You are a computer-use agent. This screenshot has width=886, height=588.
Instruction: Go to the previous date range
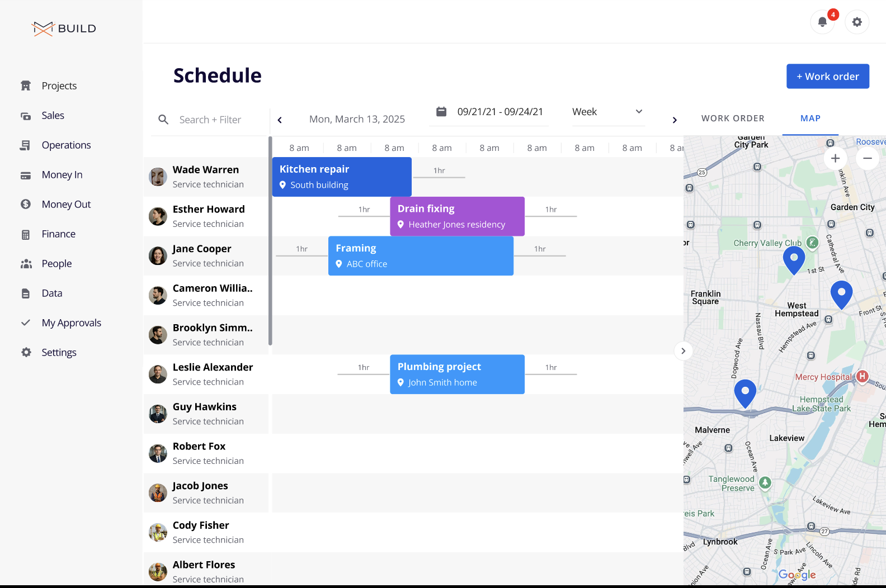click(x=280, y=120)
